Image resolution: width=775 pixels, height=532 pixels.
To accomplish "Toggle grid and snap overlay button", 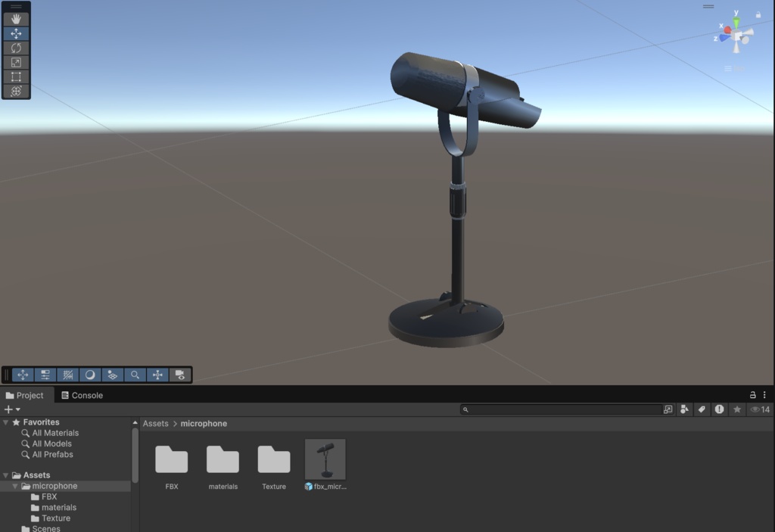I will [67, 375].
